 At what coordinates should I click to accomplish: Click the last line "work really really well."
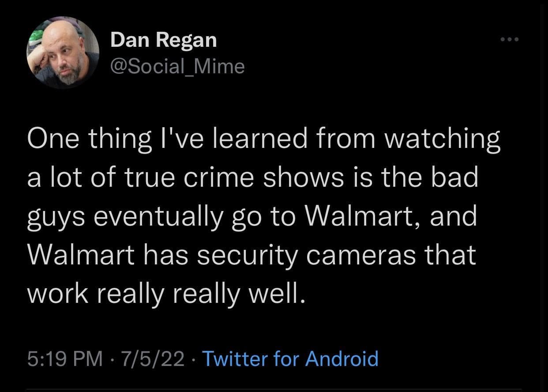pos(165,294)
